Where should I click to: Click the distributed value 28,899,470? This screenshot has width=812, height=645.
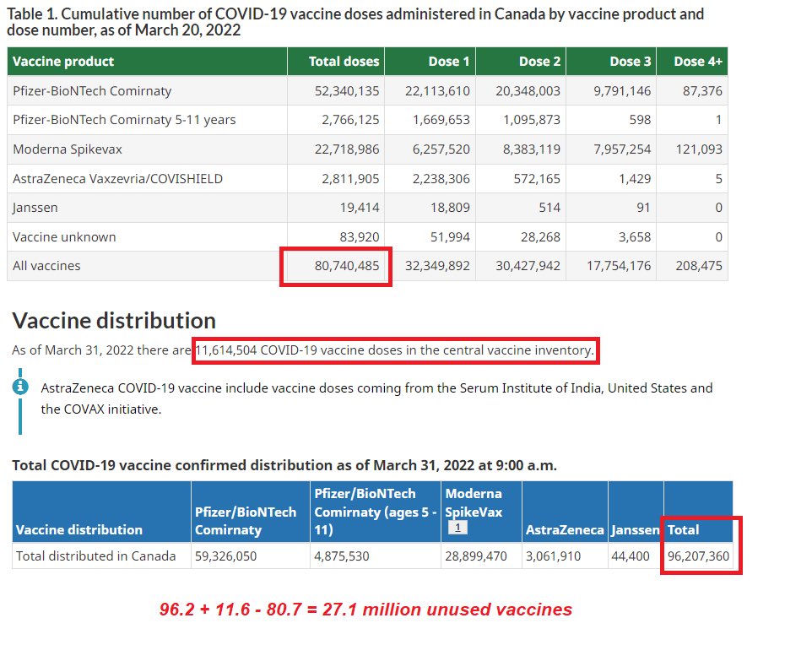476,556
